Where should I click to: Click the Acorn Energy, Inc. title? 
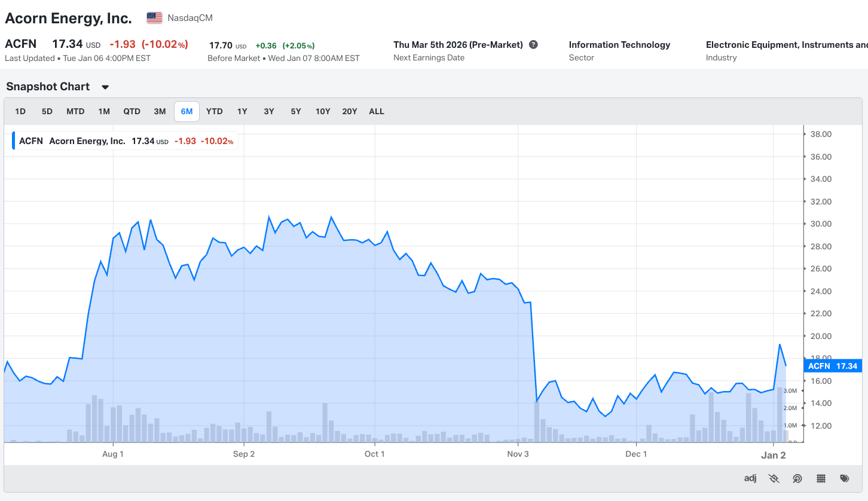68,18
